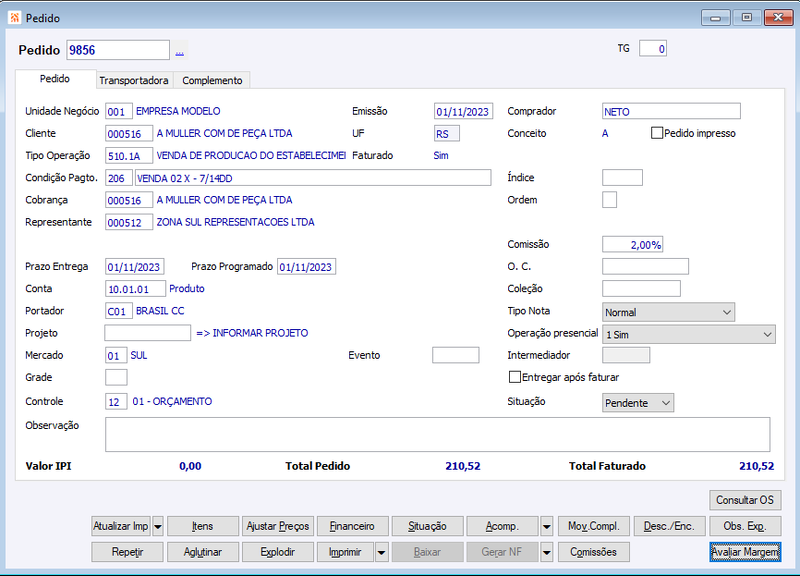Click the Avaliar Margem button
The height and width of the screenshot is (576, 800).
(745, 552)
